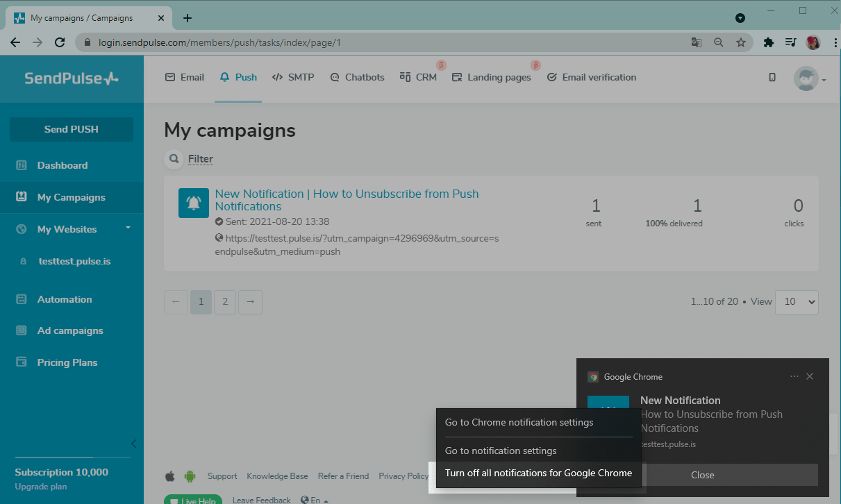Click the Live Help button
Screen dimensions: 841x504
tap(193, 500)
